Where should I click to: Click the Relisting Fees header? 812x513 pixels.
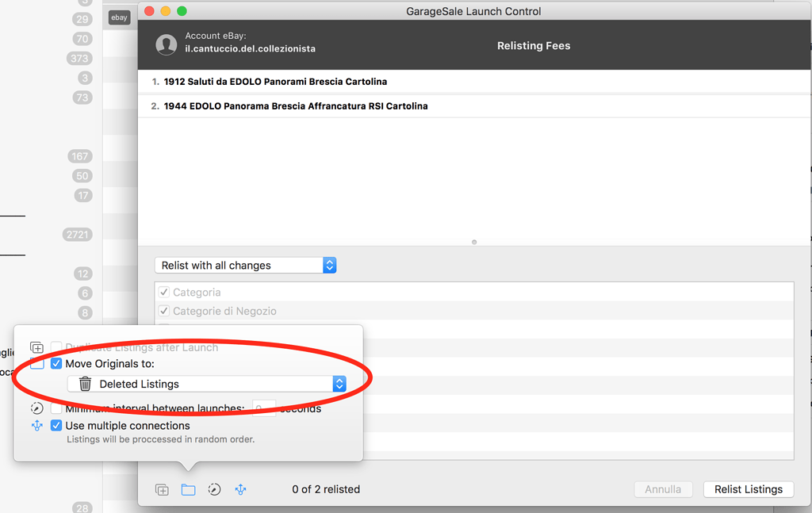(534, 45)
